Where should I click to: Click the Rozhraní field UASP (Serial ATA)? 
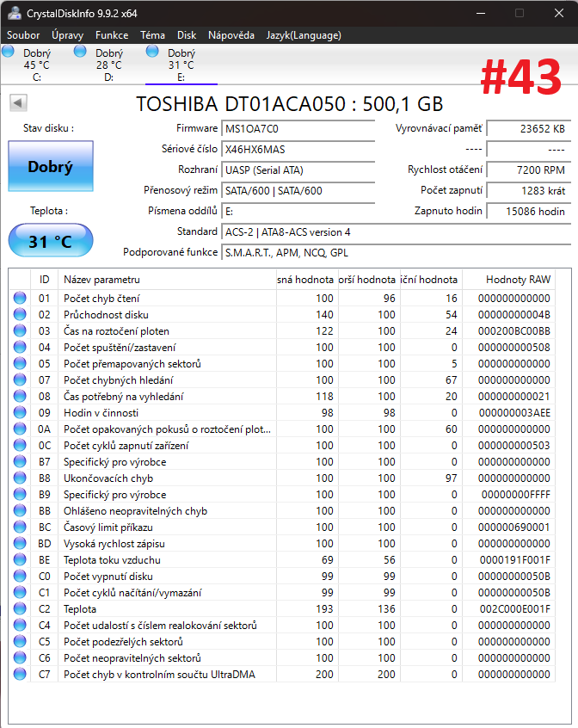click(x=298, y=170)
